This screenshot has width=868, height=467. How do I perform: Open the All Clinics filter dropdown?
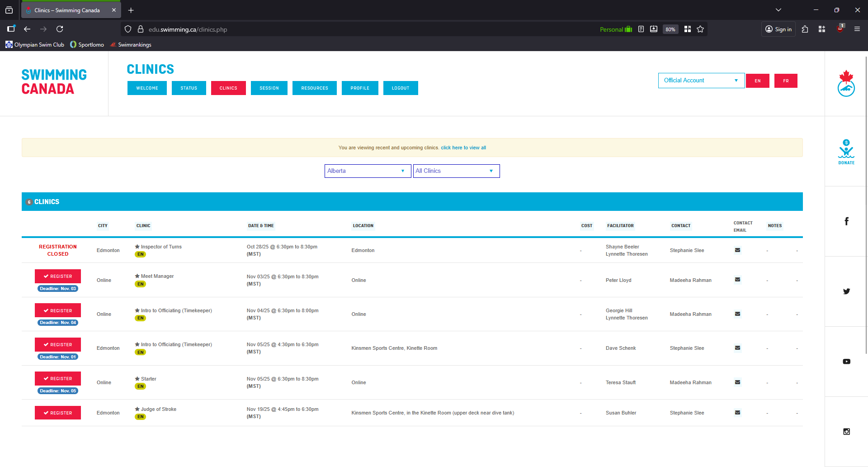pyautogui.click(x=456, y=171)
